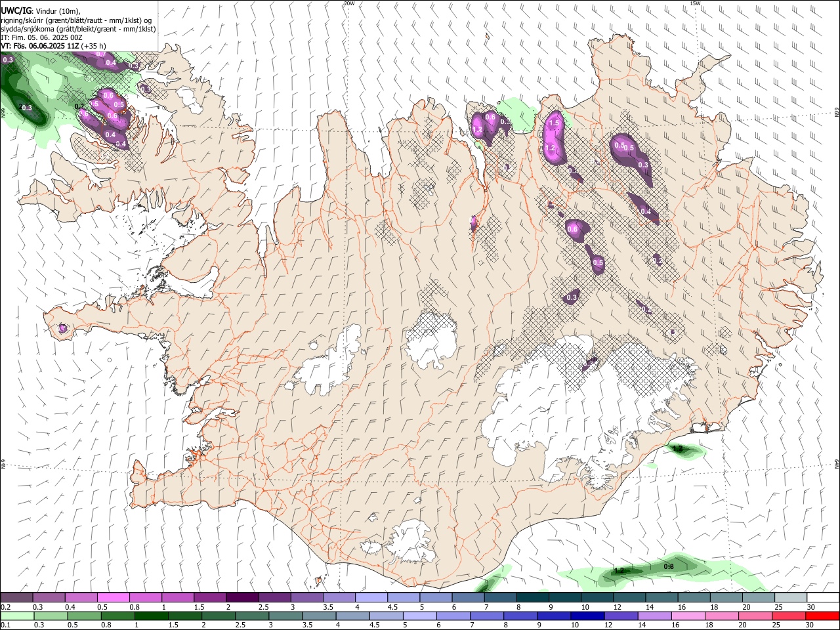
Task: Click the 'rigning/skúrir (grænt/blátt/rautt' legend description line
Action: pos(76,20)
